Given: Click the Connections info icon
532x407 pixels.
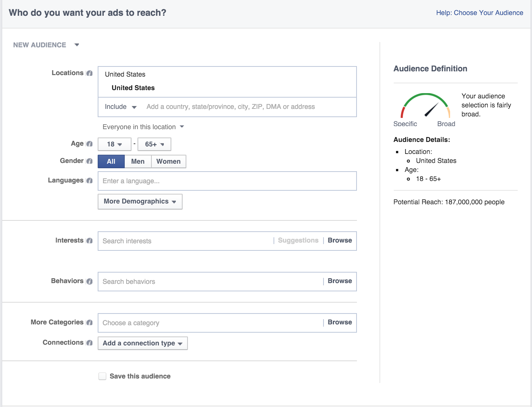Looking at the screenshot, I should 89,343.
